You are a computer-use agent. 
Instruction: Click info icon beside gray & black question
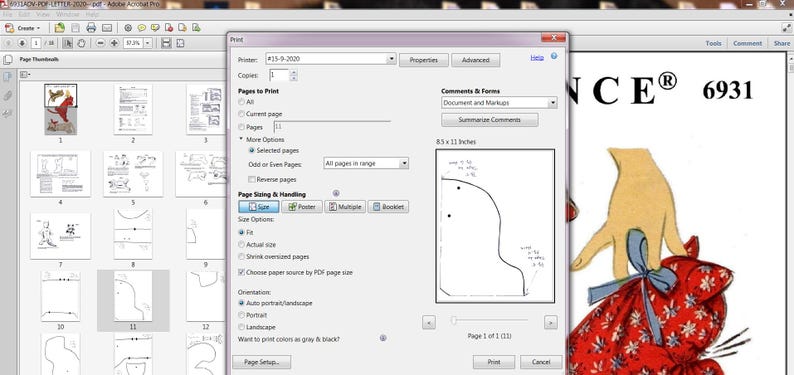click(383, 338)
